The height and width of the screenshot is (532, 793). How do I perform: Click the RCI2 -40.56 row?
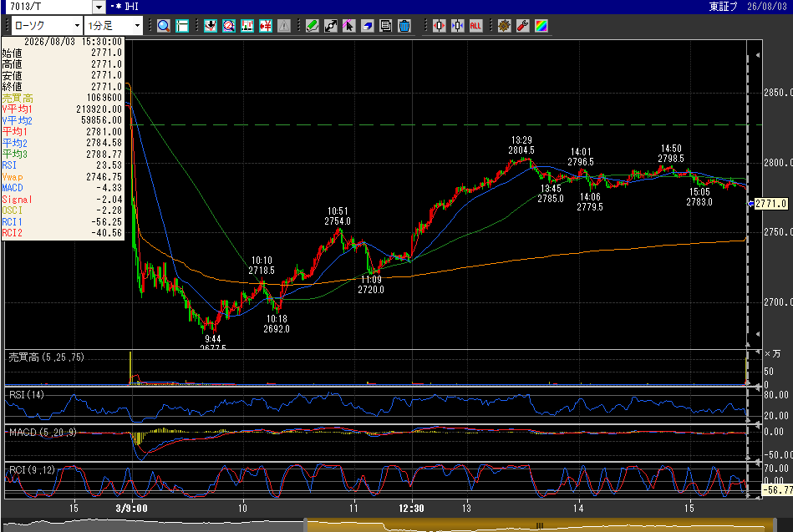(x=62, y=233)
